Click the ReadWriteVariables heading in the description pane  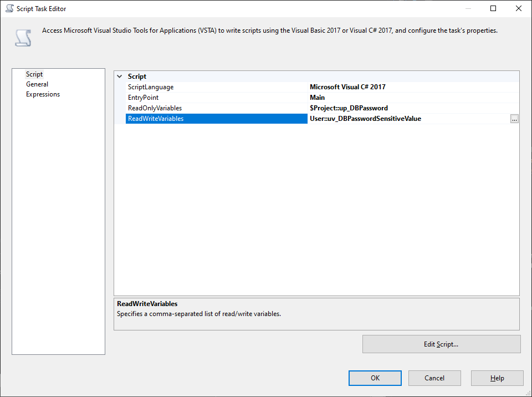147,304
